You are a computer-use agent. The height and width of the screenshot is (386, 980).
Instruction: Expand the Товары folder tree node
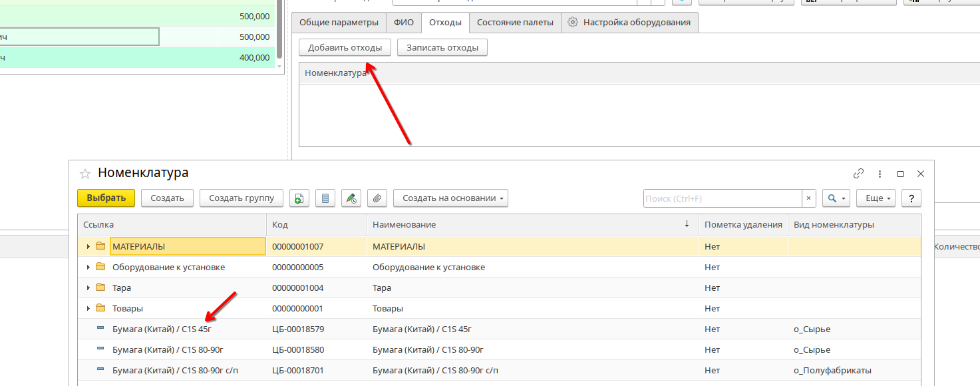tap(88, 309)
